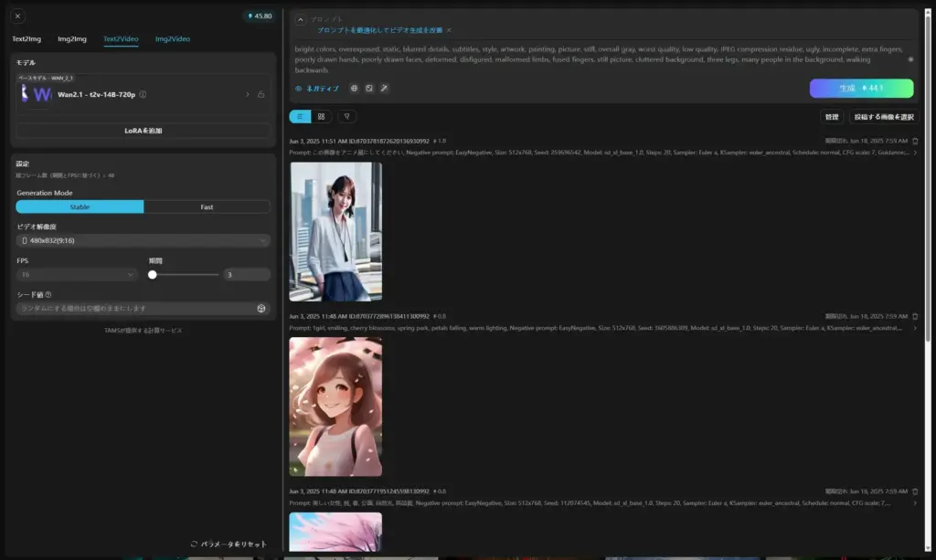936x560 pixels.
Task: Select Stable generation mode
Action: [80, 207]
